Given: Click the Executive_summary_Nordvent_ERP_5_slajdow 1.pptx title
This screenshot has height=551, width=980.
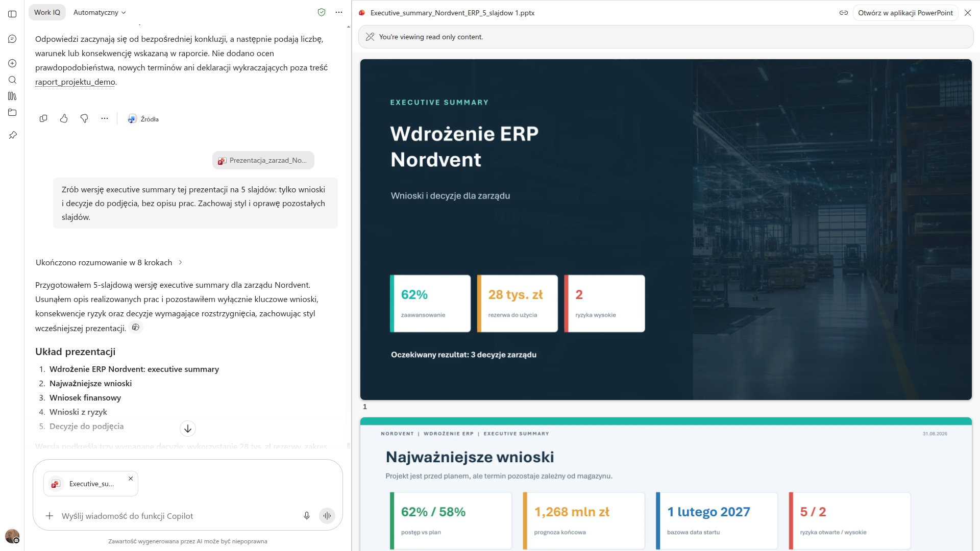Looking at the screenshot, I should point(452,13).
